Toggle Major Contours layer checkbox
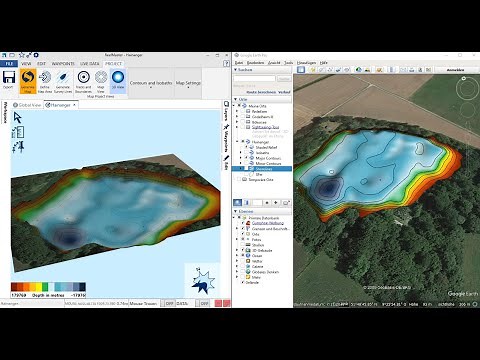 coord(247,158)
